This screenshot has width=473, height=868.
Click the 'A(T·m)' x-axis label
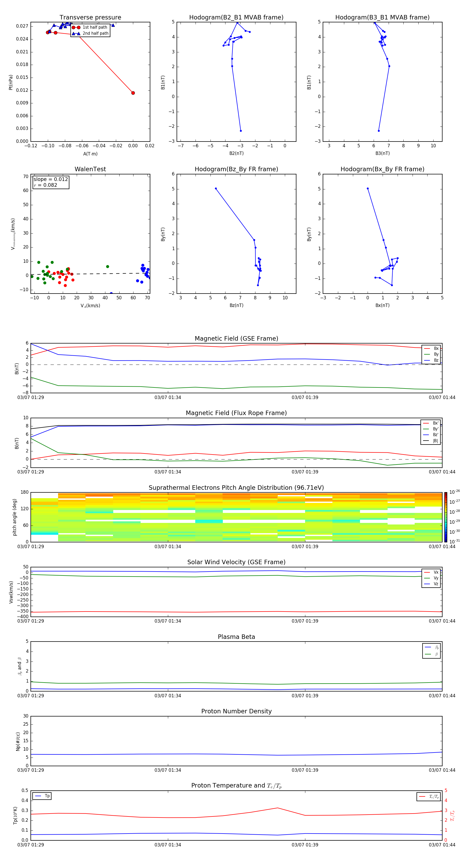[x=90, y=154]
